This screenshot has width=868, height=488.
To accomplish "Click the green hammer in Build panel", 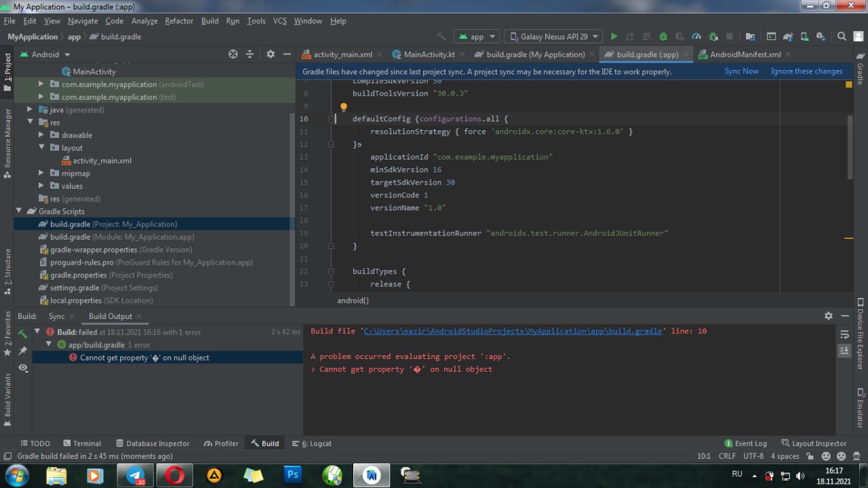I will 23,333.
